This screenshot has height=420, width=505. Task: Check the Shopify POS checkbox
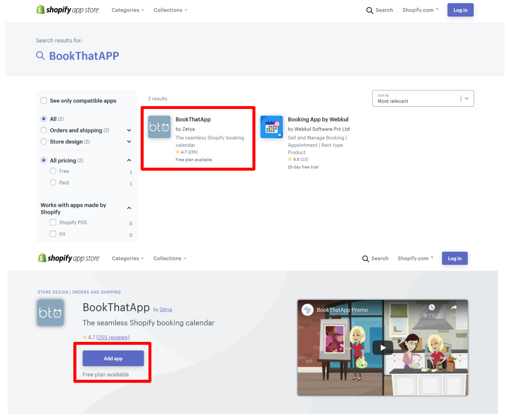pyautogui.click(x=53, y=222)
